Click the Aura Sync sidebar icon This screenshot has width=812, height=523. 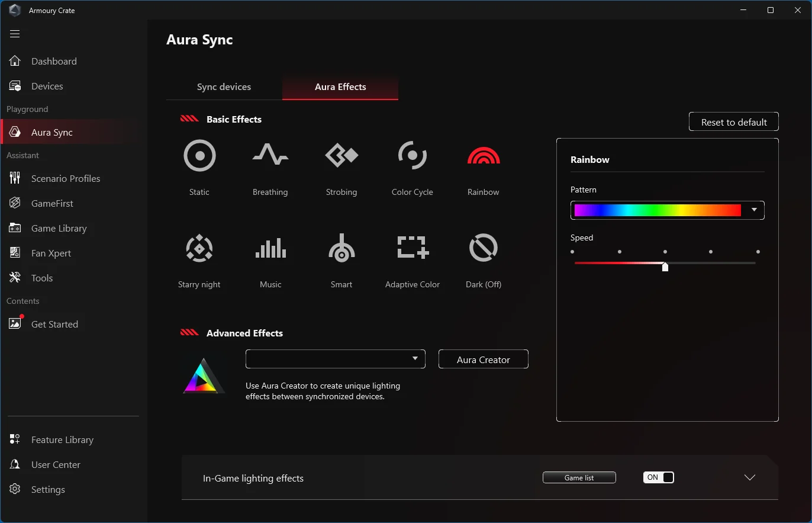tap(15, 132)
